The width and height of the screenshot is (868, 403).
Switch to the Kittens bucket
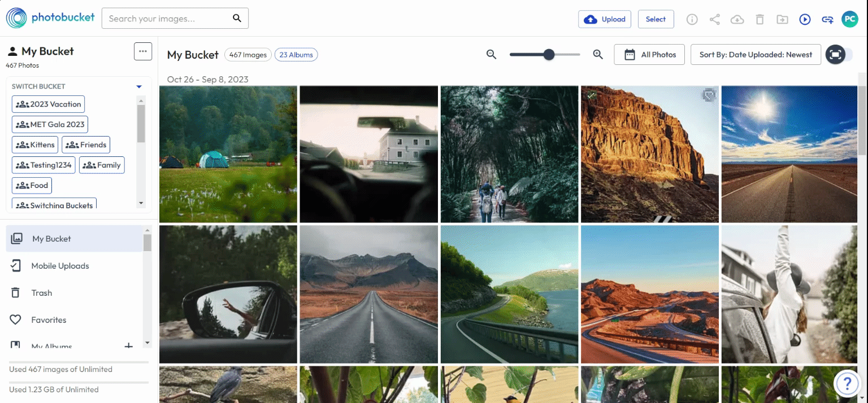35,145
